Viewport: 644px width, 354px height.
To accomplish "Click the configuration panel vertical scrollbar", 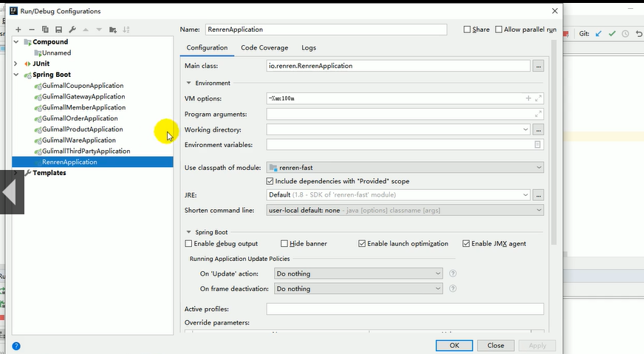I will point(553,142).
